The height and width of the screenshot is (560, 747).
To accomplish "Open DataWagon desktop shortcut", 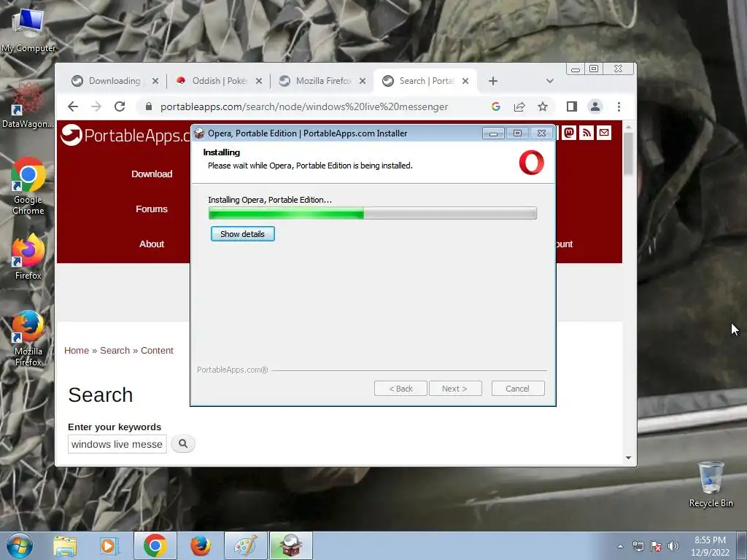I will 28,106.
